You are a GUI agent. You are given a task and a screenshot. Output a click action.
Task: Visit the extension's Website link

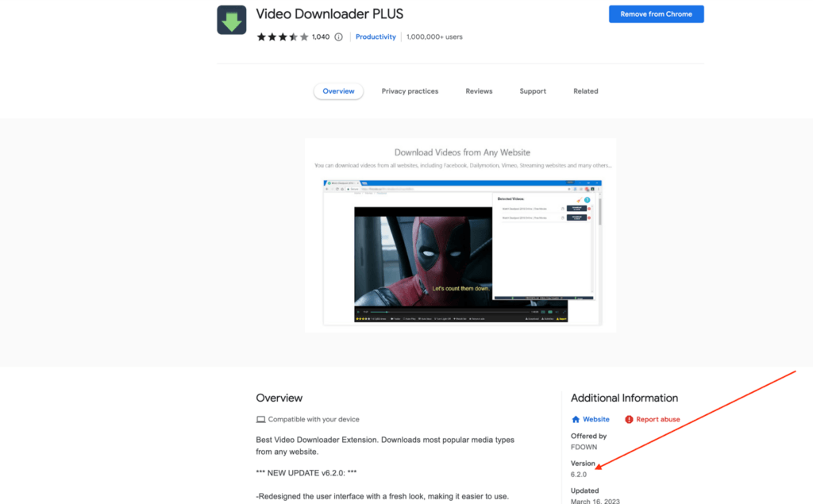(x=595, y=419)
